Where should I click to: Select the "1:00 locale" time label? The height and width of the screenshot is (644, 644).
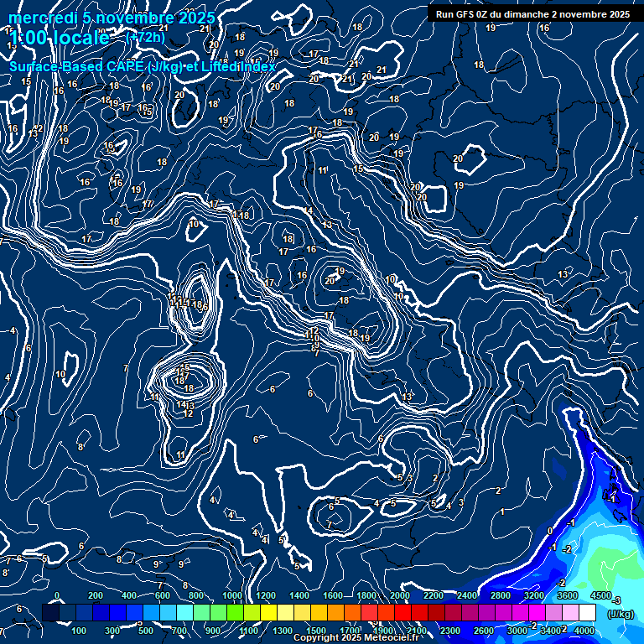60,39
